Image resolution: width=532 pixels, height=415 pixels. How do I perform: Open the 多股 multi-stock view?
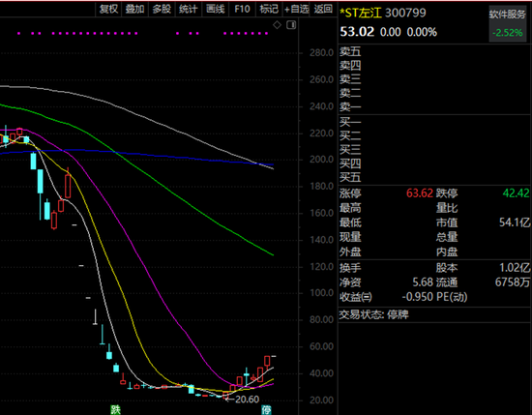(162, 9)
